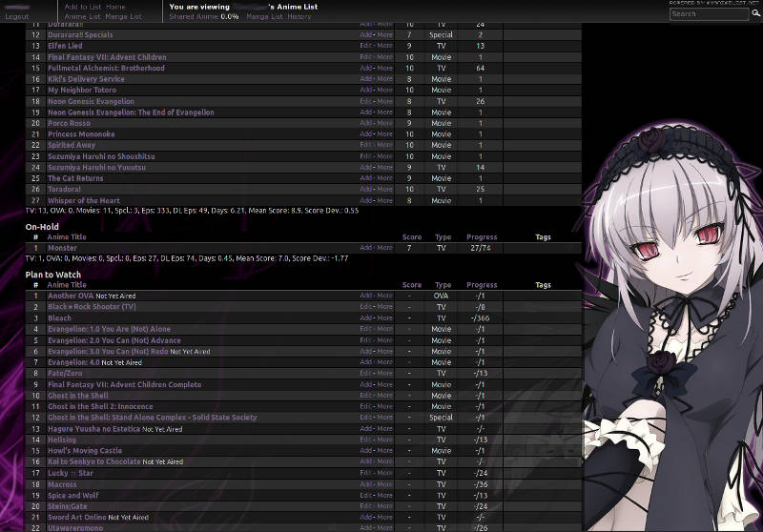Click Progress header in On-Hold section
The height and width of the screenshot is (532, 763).
[x=482, y=237]
